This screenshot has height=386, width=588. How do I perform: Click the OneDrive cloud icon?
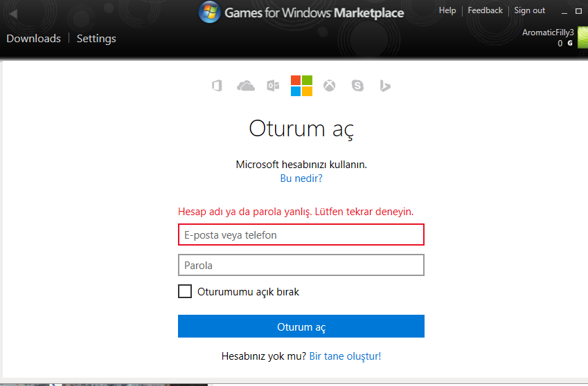pyautogui.click(x=246, y=86)
